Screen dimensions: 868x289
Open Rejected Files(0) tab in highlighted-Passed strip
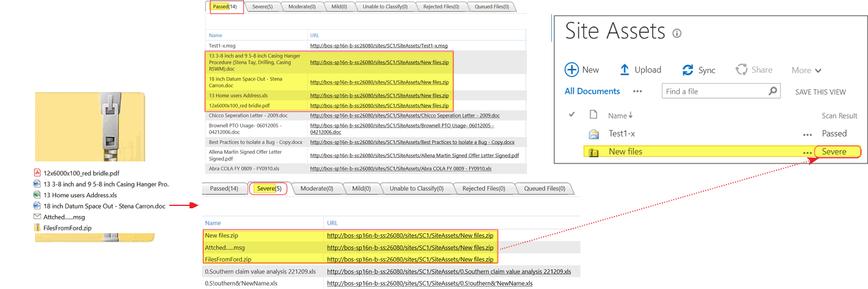tap(441, 7)
